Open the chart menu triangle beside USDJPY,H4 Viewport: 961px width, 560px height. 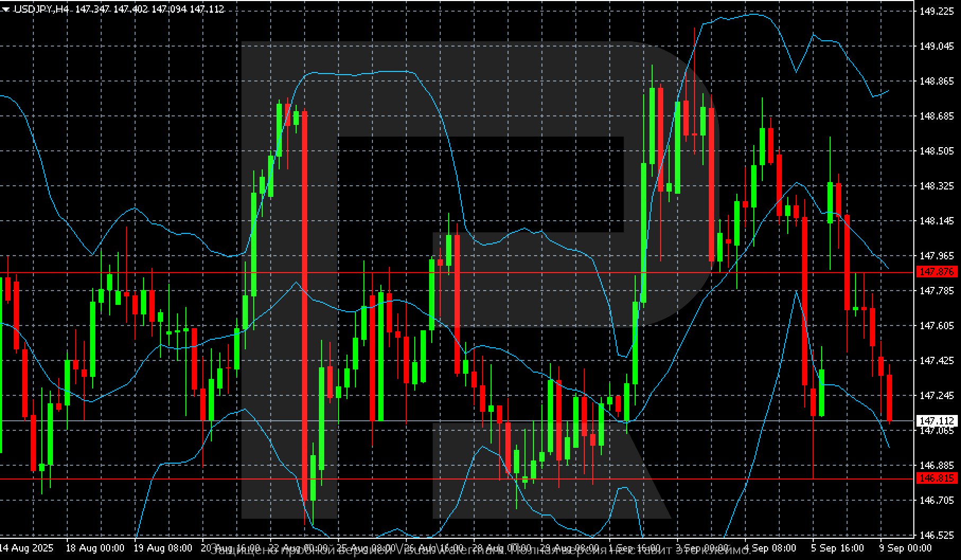tap(6, 9)
